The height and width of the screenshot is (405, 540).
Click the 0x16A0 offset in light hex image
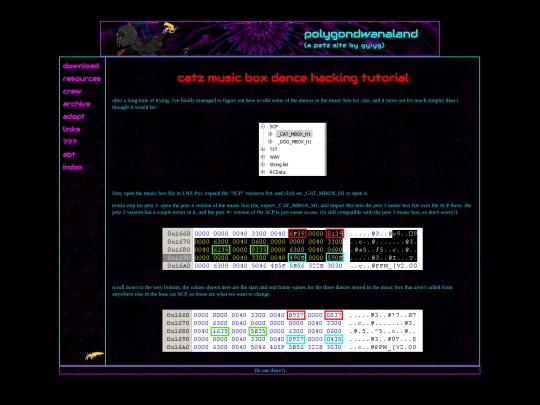point(178,347)
